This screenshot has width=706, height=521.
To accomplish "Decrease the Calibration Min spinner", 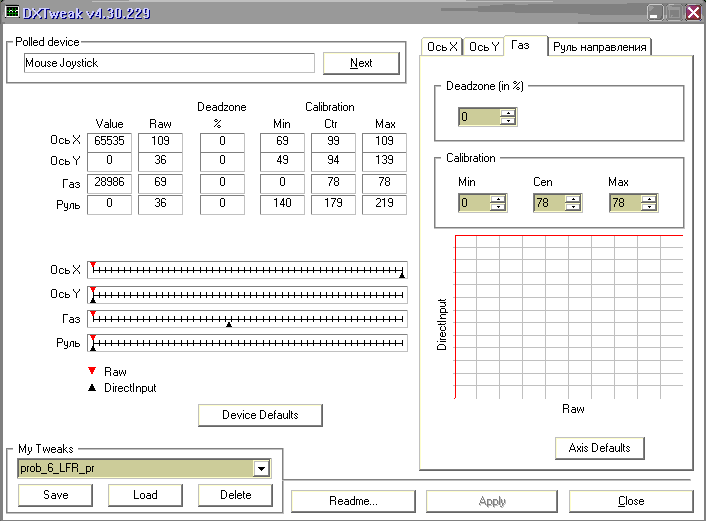I will [x=498, y=207].
